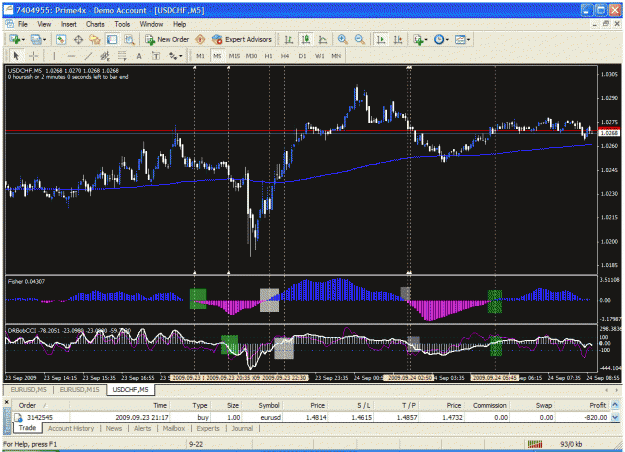
Task: Zoom in on the chart
Action: [342, 39]
